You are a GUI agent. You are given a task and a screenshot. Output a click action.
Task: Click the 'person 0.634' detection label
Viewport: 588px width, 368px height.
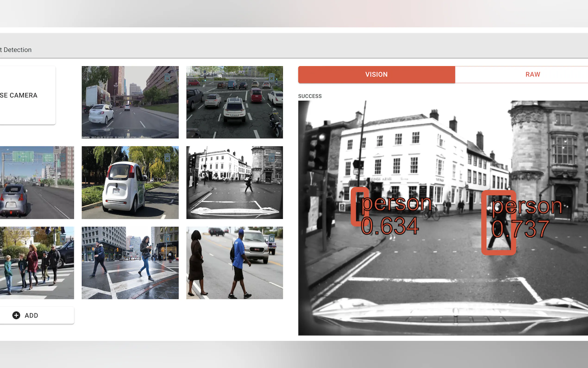point(396,215)
